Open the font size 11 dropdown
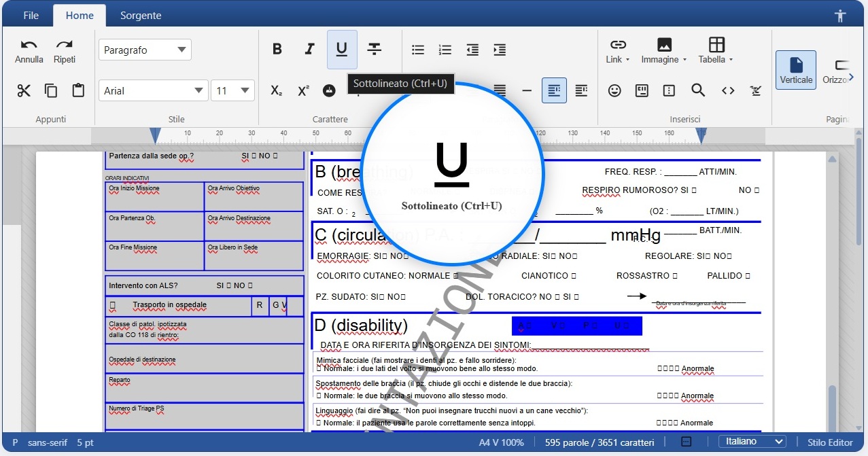The width and height of the screenshot is (868, 456). (232, 90)
